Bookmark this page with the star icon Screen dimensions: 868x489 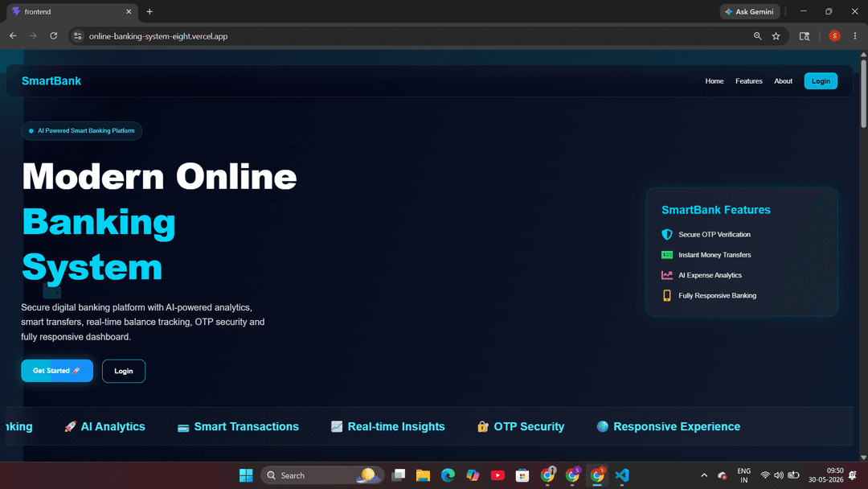pyautogui.click(x=776, y=36)
